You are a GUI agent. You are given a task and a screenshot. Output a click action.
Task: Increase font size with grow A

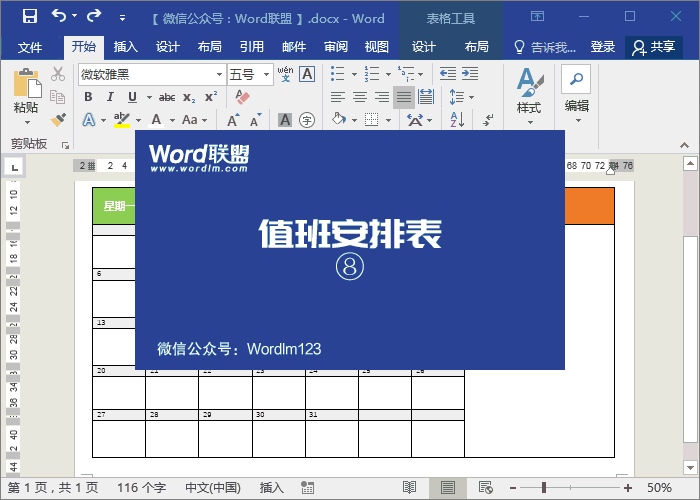click(233, 120)
